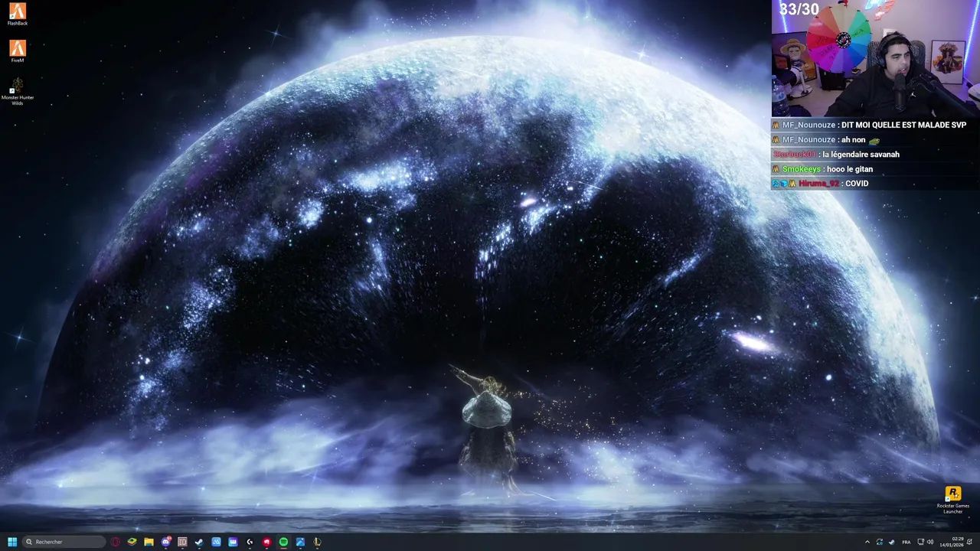Open network settings from the tray
This screenshot has height=551, width=980.
[x=921, y=542]
